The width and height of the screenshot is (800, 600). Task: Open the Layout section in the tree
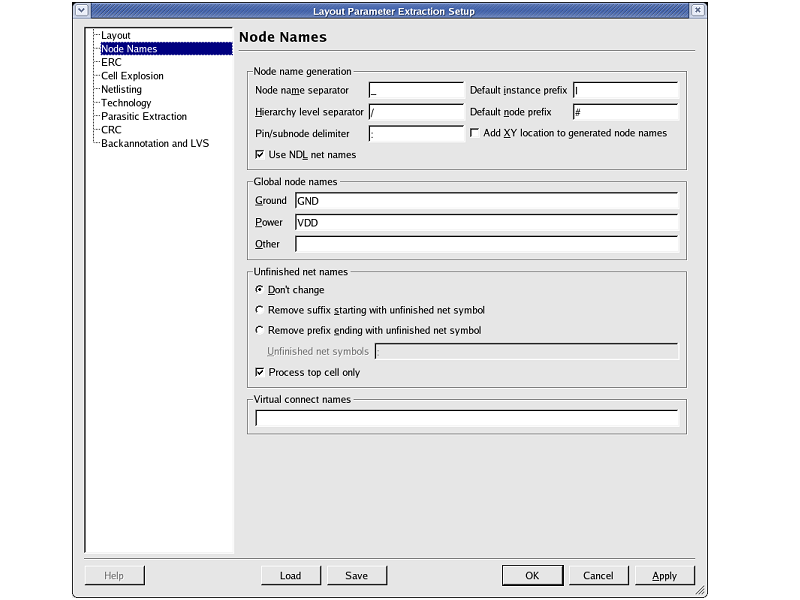point(116,35)
